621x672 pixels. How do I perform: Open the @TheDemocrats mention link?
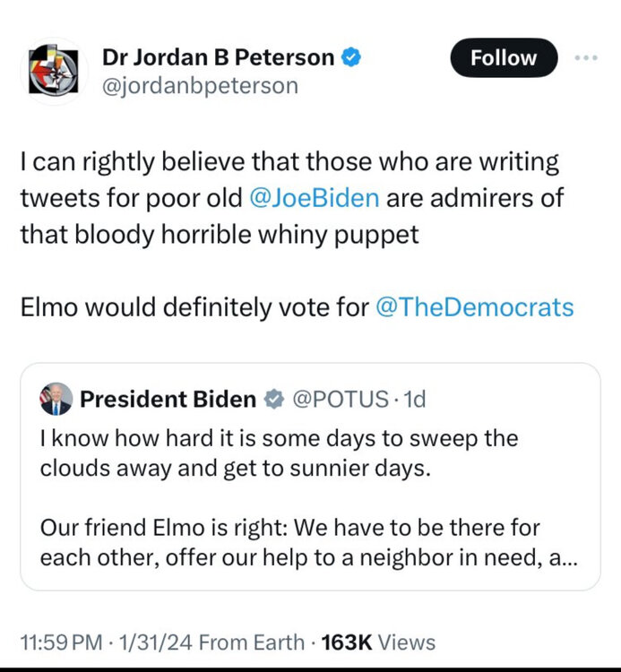coord(475,307)
